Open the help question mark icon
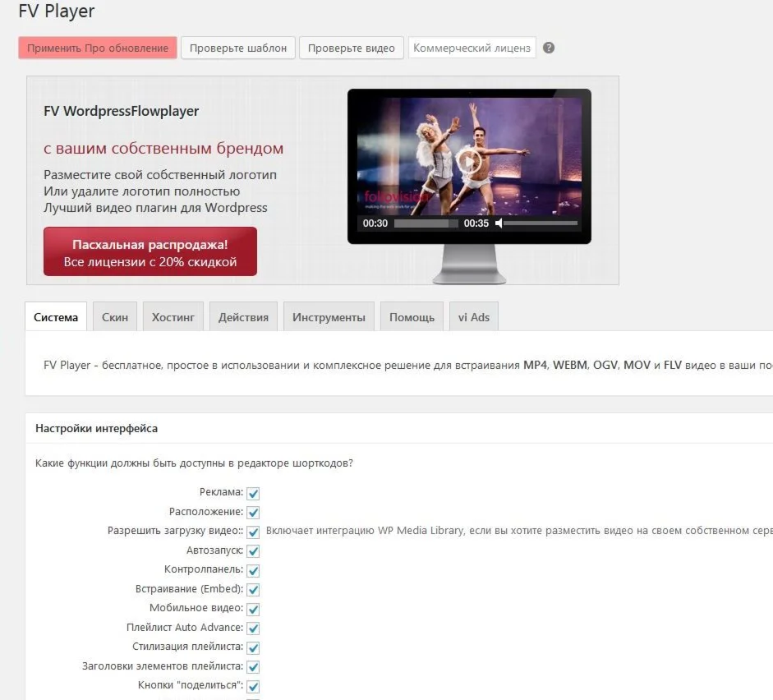Image resolution: width=773 pixels, height=700 pixels. [548, 48]
